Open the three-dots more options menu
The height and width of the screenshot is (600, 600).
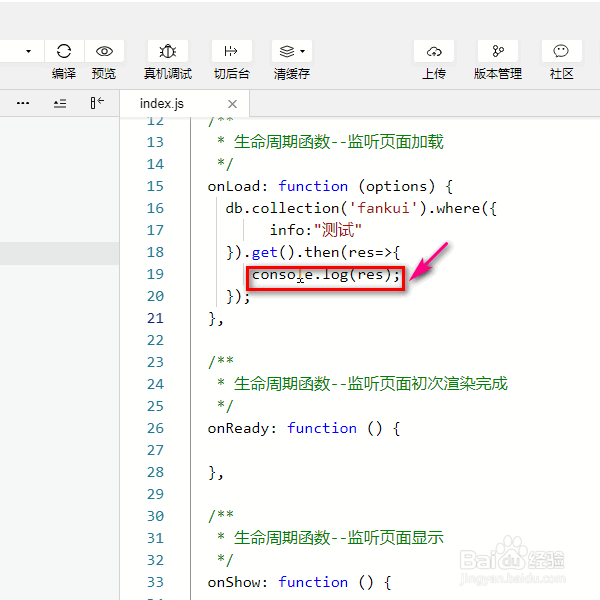pyautogui.click(x=23, y=103)
